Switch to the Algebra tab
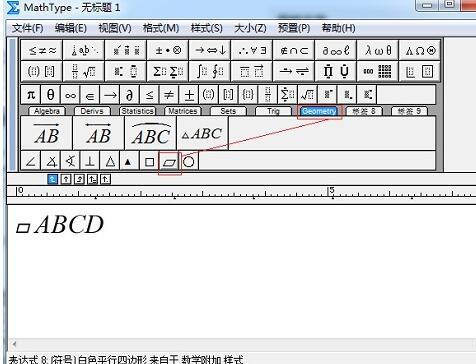The image size is (476, 364). [47, 111]
